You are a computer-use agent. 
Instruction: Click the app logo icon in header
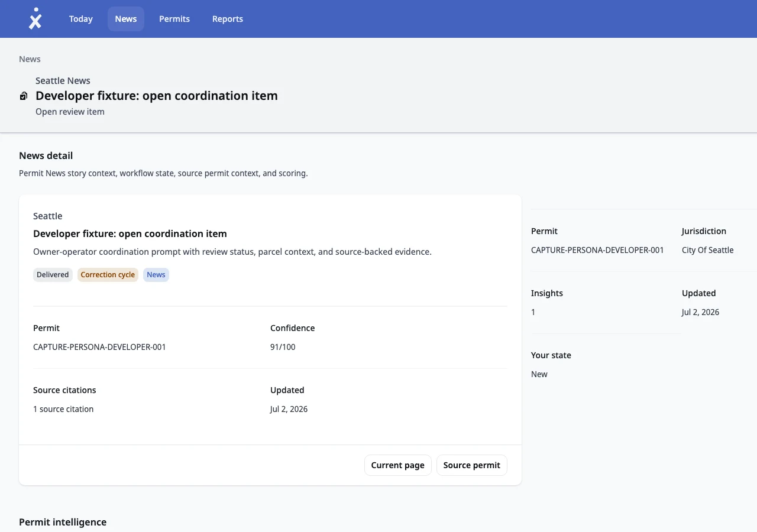point(35,18)
